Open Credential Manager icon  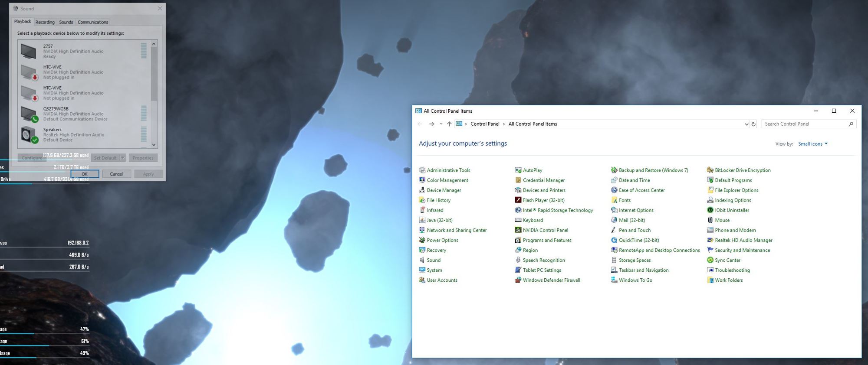pyautogui.click(x=518, y=180)
